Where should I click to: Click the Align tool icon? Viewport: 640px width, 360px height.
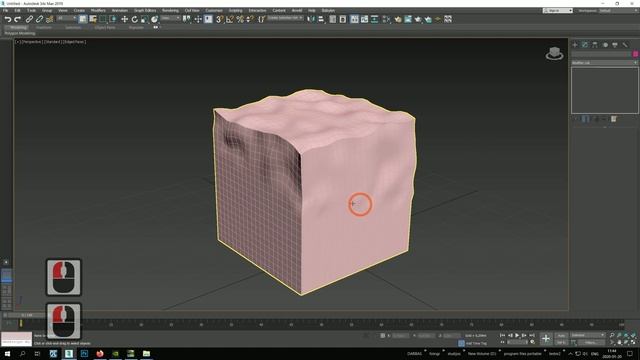pyautogui.click(x=321, y=19)
